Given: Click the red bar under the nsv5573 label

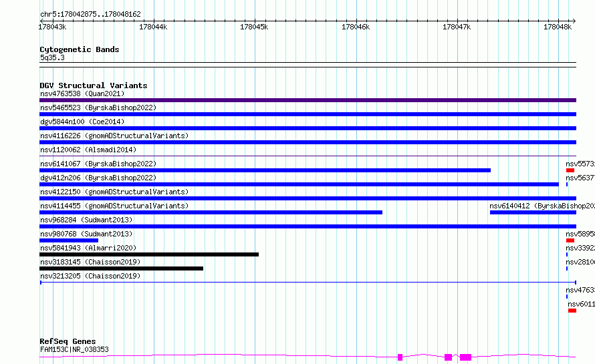Looking at the screenshot, I should pyautogui.click(x=570, y=170).
